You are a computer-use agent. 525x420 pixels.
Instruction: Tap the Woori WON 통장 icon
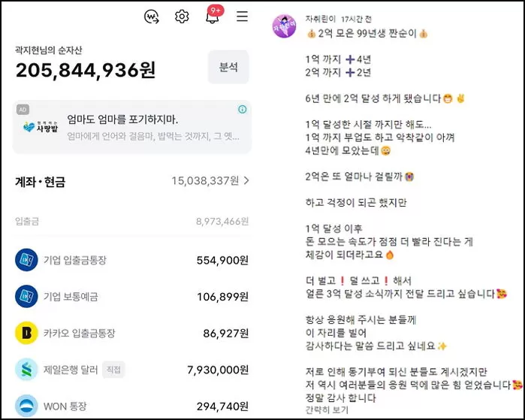[26, 406]
